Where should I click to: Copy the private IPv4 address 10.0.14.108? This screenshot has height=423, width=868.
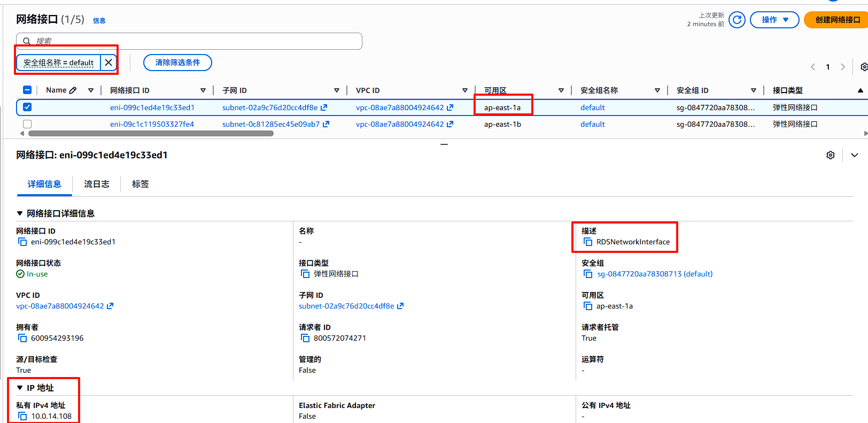point(22,416)
